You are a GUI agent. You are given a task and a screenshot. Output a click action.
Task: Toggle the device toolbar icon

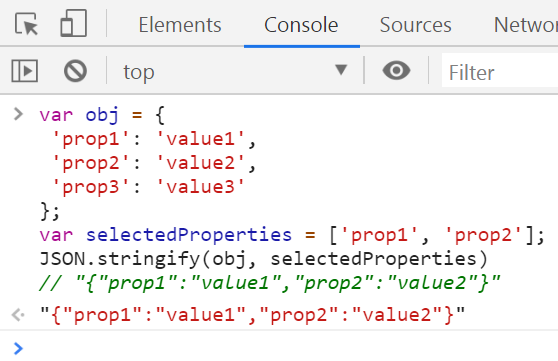pyautogui.click(x=73, y=23)
